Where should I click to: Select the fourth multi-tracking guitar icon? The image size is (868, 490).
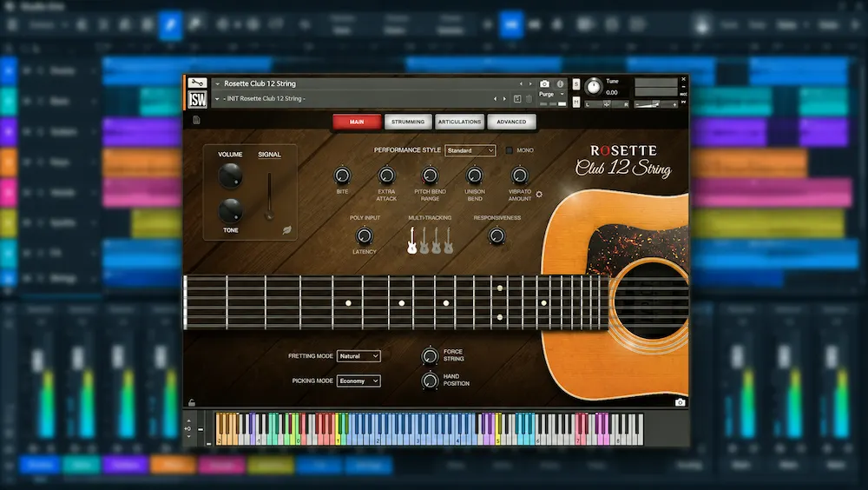pos(449,240)
